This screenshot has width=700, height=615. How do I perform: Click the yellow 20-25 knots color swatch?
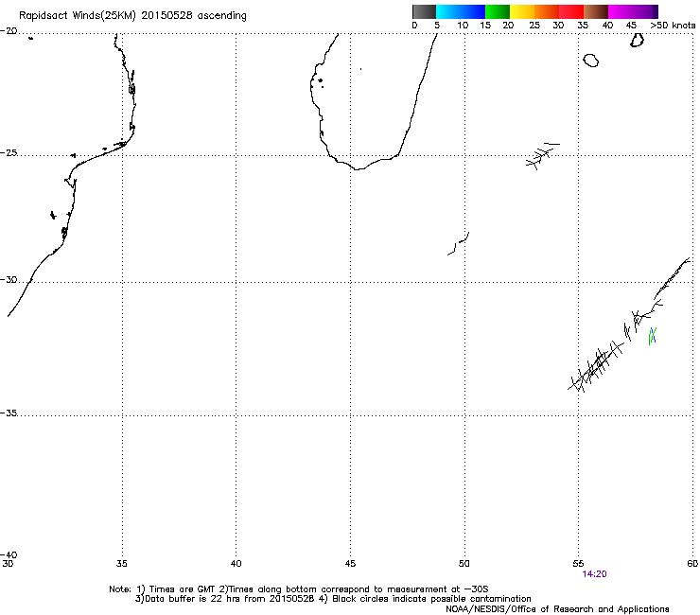(x=522, y=11)
